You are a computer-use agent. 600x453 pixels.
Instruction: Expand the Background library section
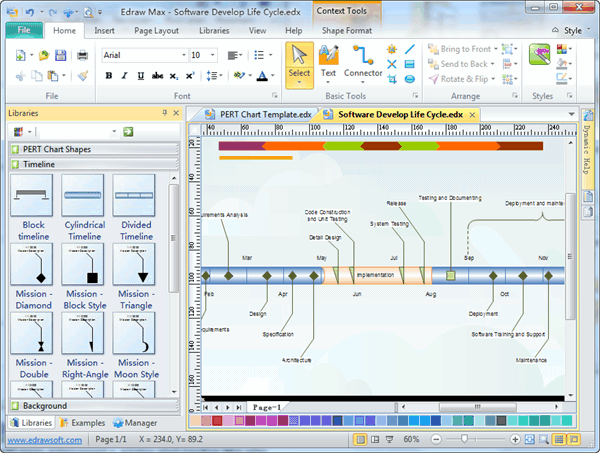45,406
